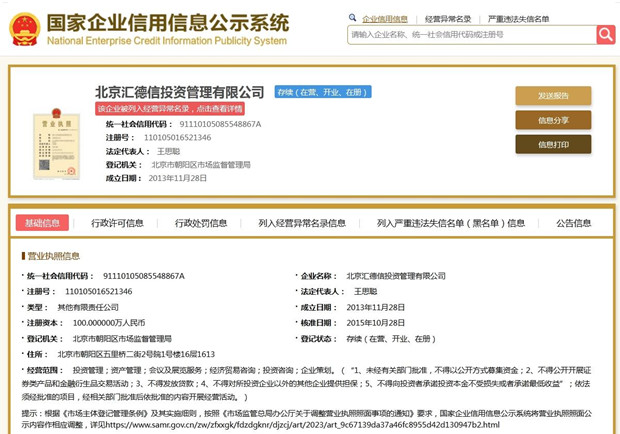Image resolution: width=620 pixels, height=434 pixels.
Task: Click the header establishment date 2013年11月28日
Action: click(x=178, y=178)
